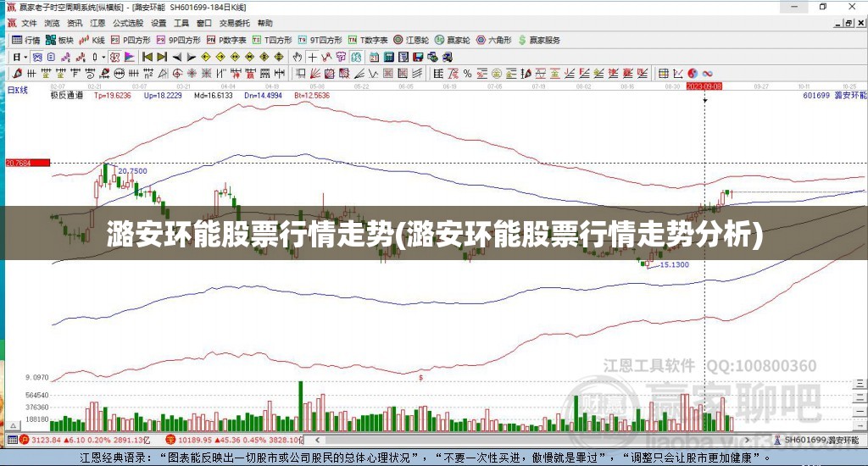
Task: Click the save floppy disk icon
Action: click(x=418, y=57)
